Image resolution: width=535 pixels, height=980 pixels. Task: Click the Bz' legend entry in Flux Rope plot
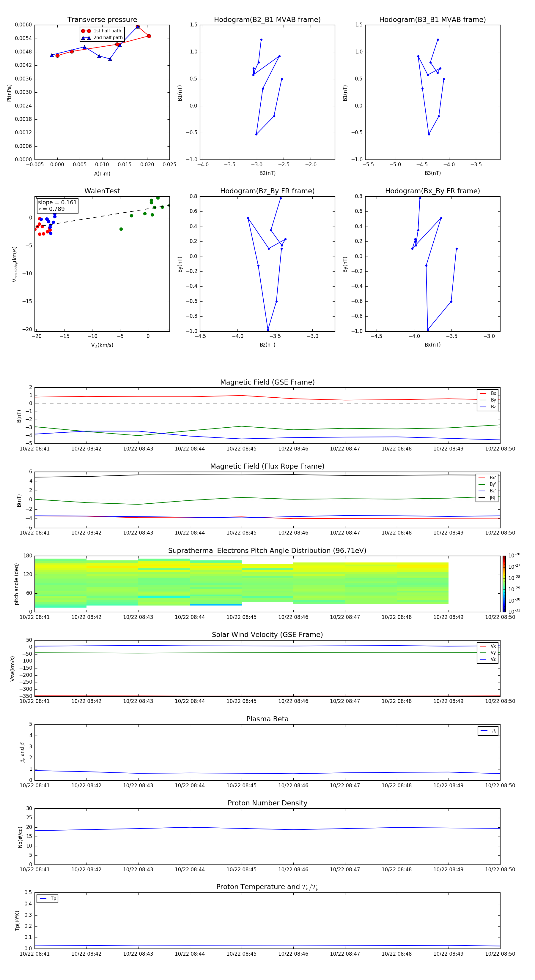coord(487,491)
